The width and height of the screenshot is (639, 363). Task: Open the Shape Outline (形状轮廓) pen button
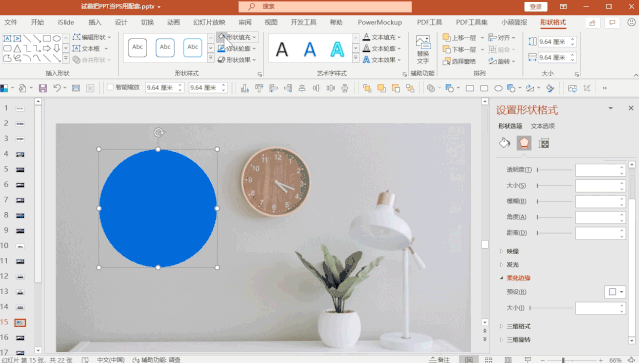tap(237, 48)
